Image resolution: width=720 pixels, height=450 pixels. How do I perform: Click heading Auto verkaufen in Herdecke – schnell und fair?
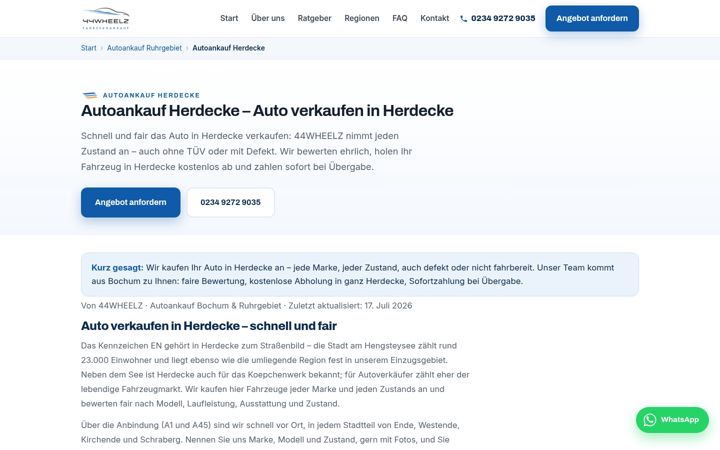209,326
